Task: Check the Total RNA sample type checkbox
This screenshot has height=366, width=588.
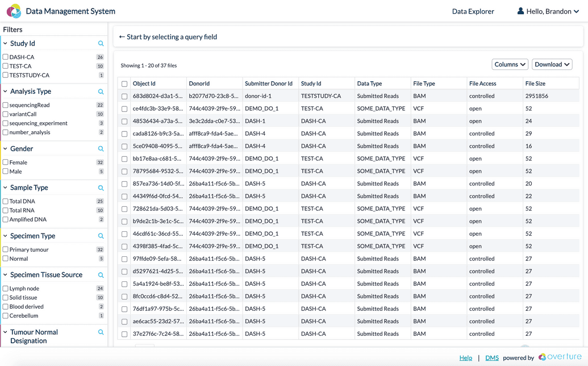Action: [x=6, y=210]
